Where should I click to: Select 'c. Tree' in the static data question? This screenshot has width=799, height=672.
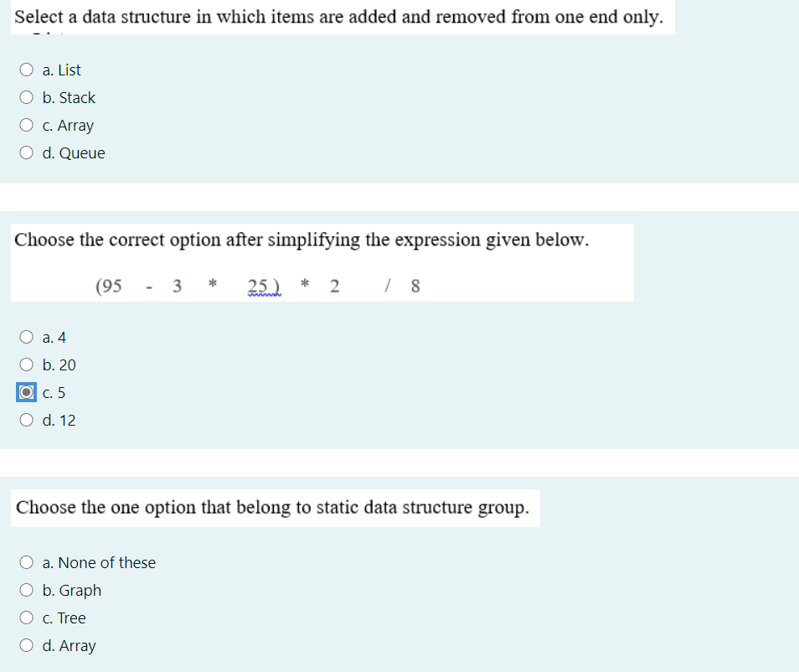pos(26,617)
